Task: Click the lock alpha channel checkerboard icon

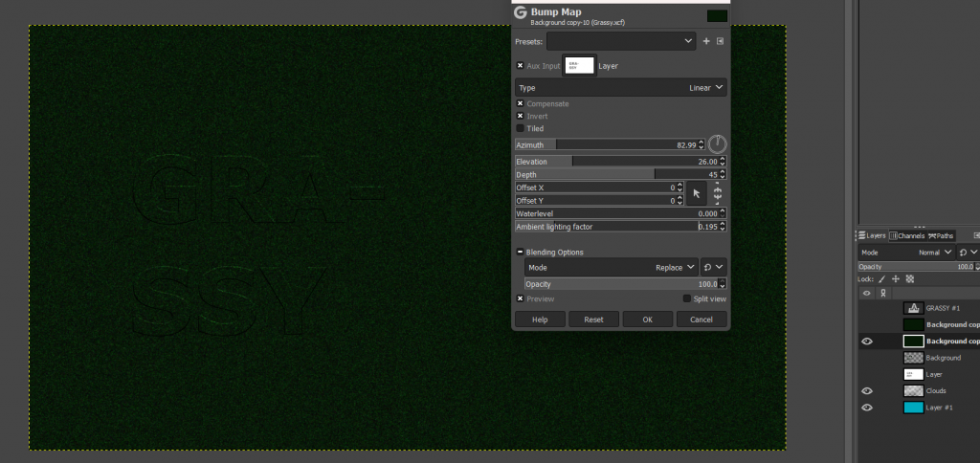Action: tap(910, 279)
